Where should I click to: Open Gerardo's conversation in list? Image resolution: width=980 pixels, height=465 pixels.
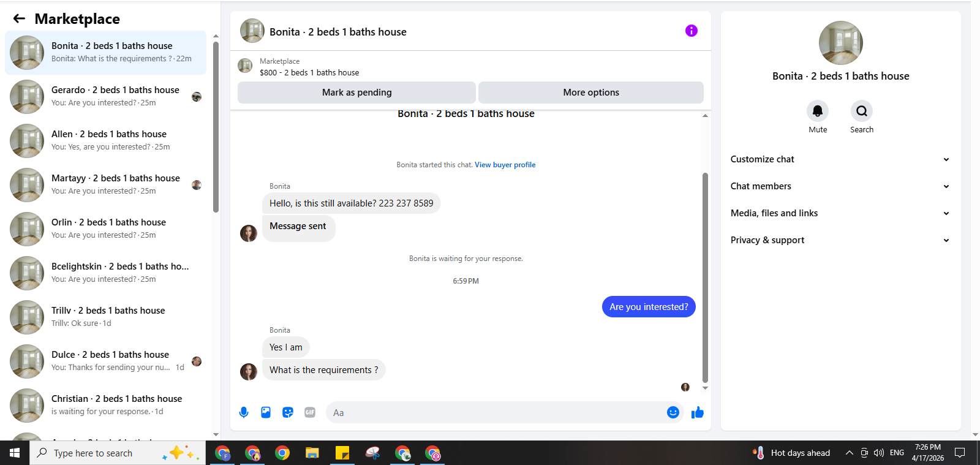(105, 97)
